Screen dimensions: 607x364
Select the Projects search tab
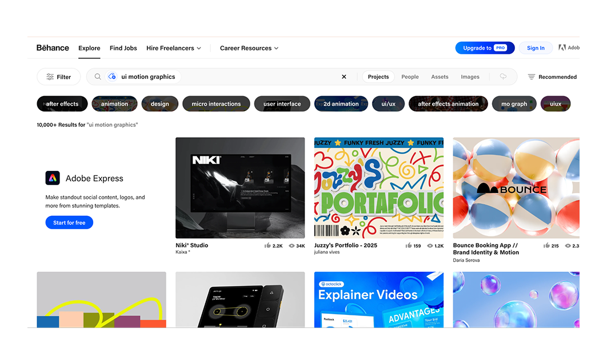click(378, 77)
